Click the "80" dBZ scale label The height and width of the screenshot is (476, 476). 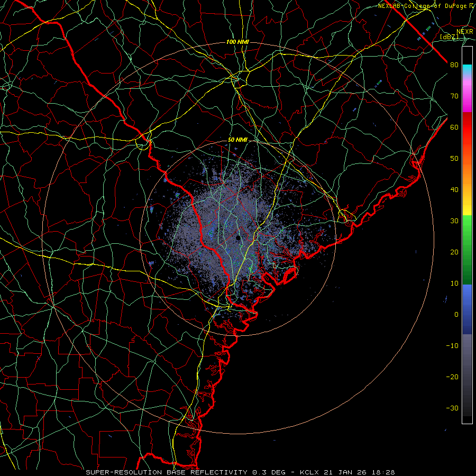click(454, 65)
